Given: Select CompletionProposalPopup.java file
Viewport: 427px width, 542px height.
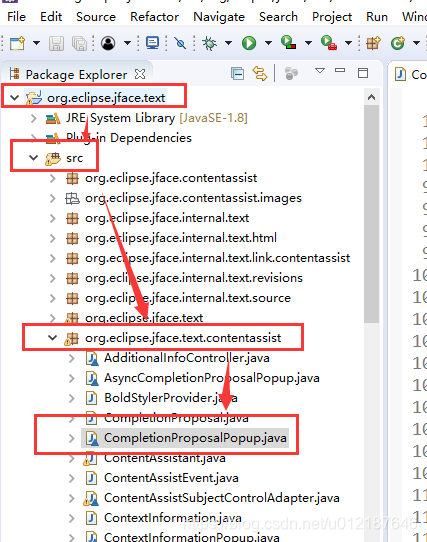Looking at the screenshot, I should 195,438.
